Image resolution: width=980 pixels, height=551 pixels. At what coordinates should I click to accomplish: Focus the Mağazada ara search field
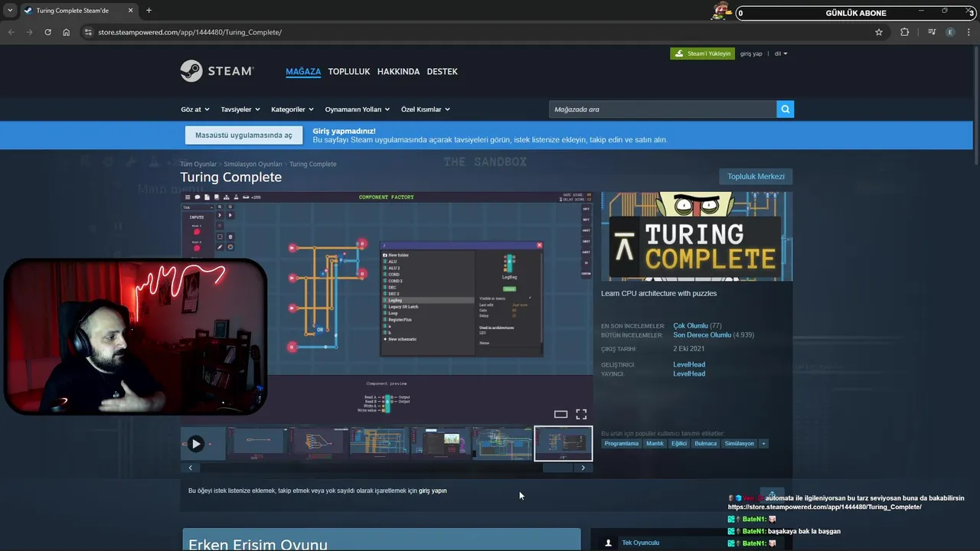coord(662,109)
